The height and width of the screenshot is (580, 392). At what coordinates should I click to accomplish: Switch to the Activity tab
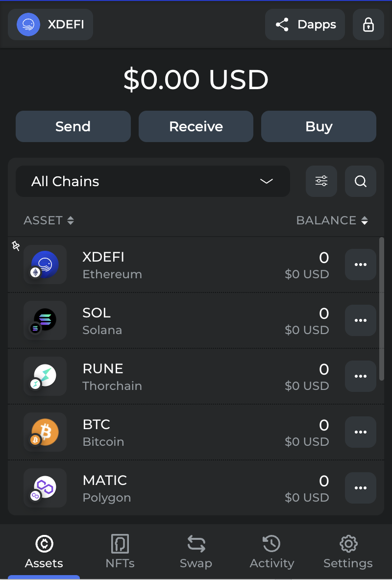272,552
